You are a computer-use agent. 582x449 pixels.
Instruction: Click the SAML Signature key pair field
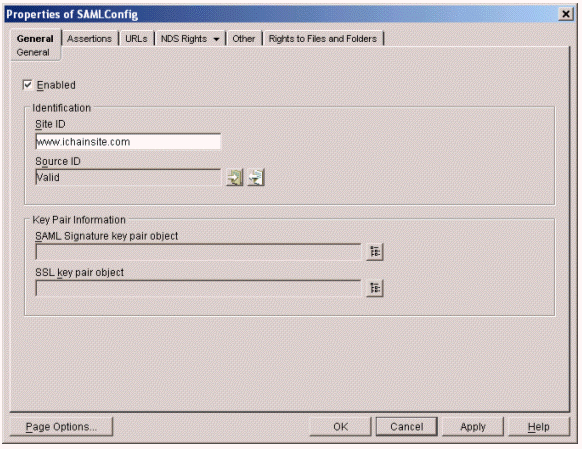click(198, 252)
